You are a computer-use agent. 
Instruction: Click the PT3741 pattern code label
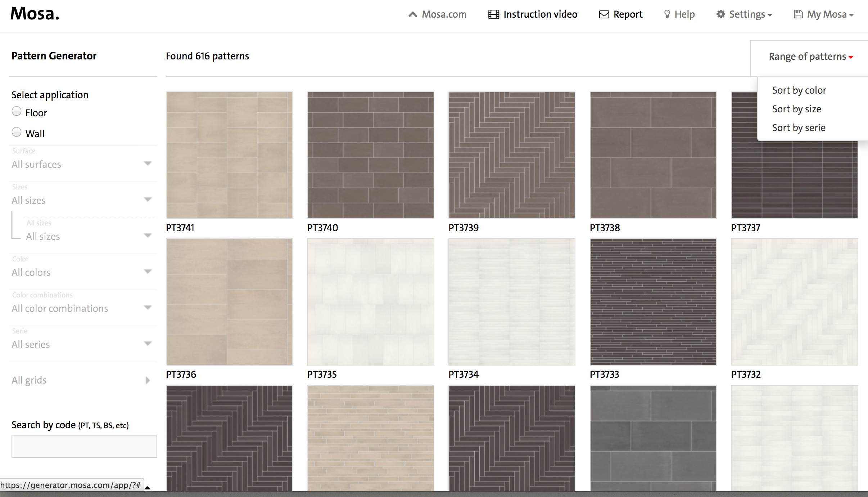(x=180, y=228)
